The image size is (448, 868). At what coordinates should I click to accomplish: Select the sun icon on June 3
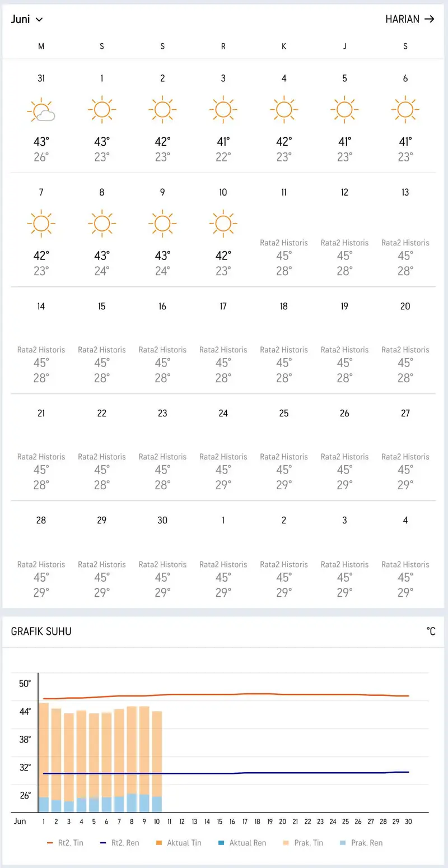pos(223,109)
